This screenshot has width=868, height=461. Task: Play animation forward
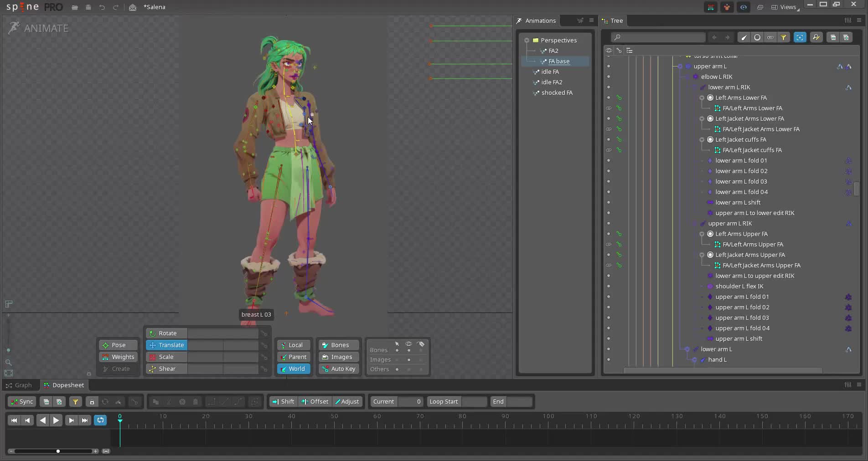[x=56, y=420]
